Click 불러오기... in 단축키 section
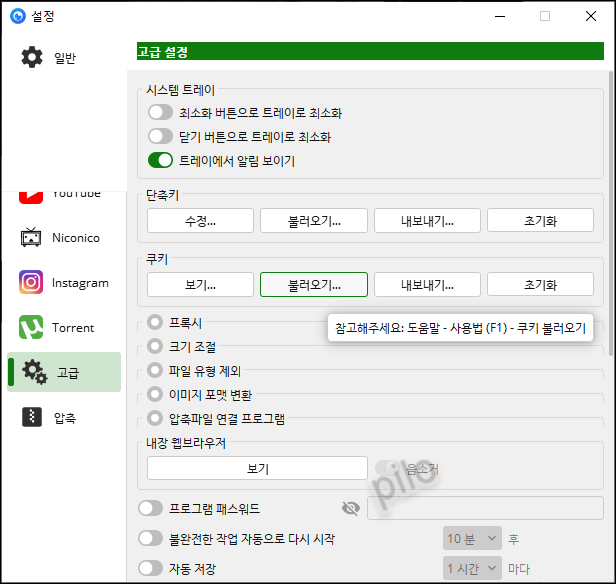Image resolution: width=616 pixels, height=584 pixels. [x=314, y=221]
